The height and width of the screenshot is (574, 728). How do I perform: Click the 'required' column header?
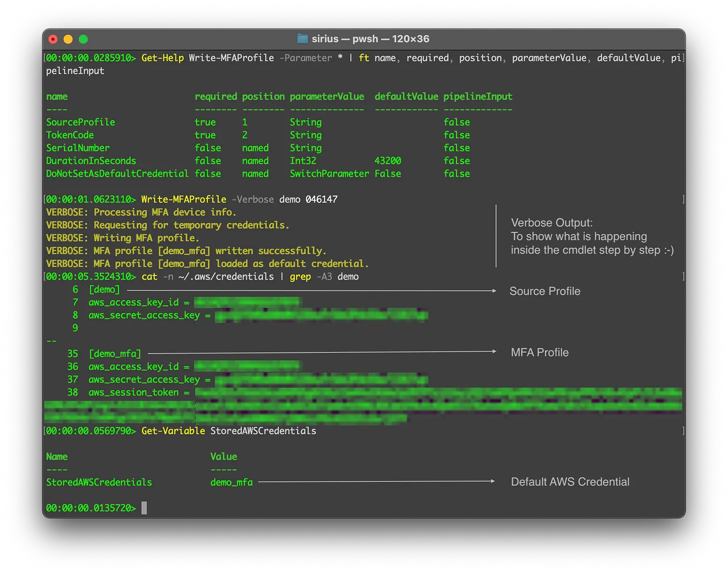tap(216, 96)
